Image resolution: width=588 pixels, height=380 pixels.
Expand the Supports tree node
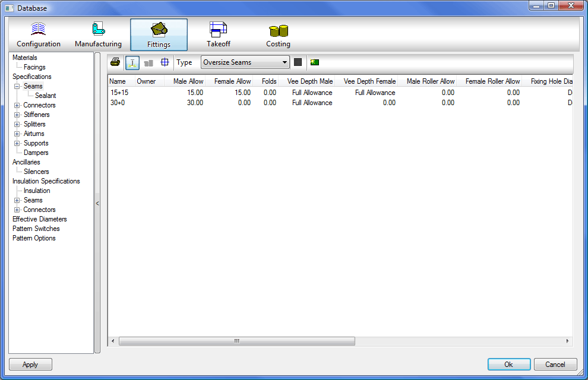coord(17,143)
